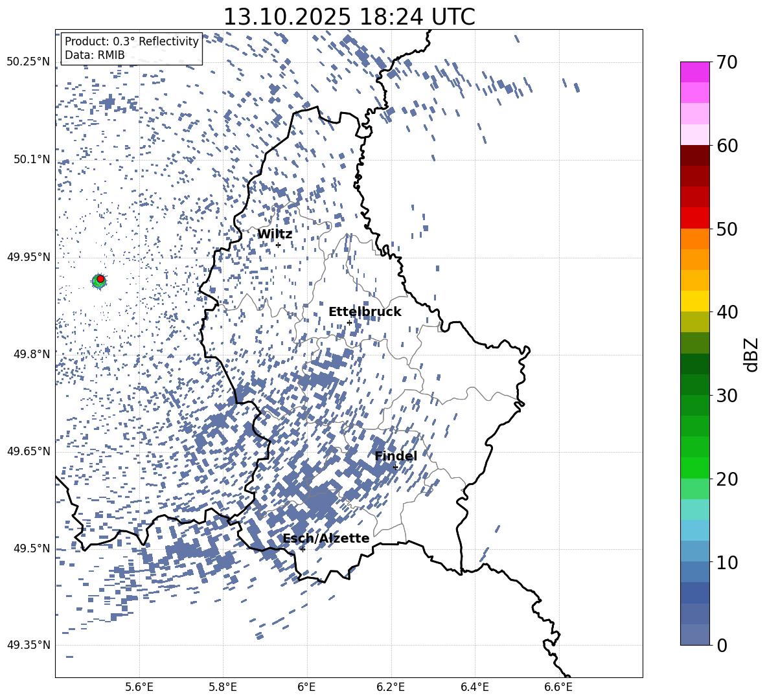Click the 6.2°E longitude label
The width and height of the screenshot is (767, 700).
point(391,687)
